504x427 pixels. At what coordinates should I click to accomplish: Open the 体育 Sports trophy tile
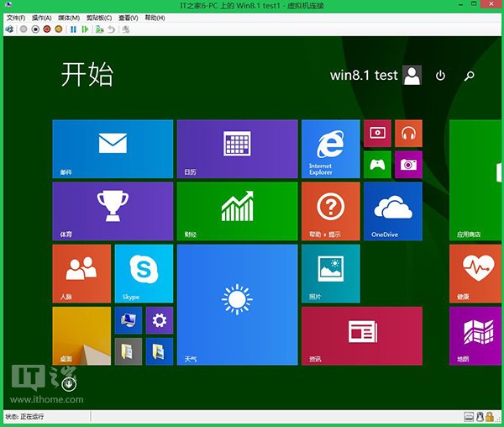click(x=113, y=211)
